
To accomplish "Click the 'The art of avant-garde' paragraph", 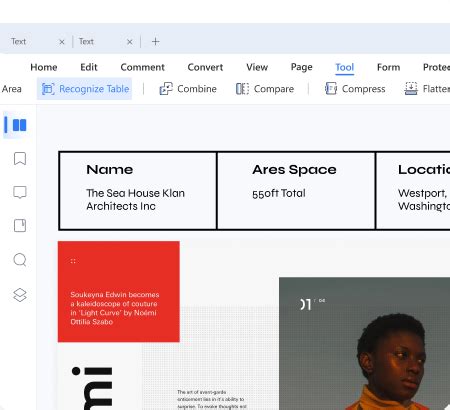I will (x=212, y=399).
